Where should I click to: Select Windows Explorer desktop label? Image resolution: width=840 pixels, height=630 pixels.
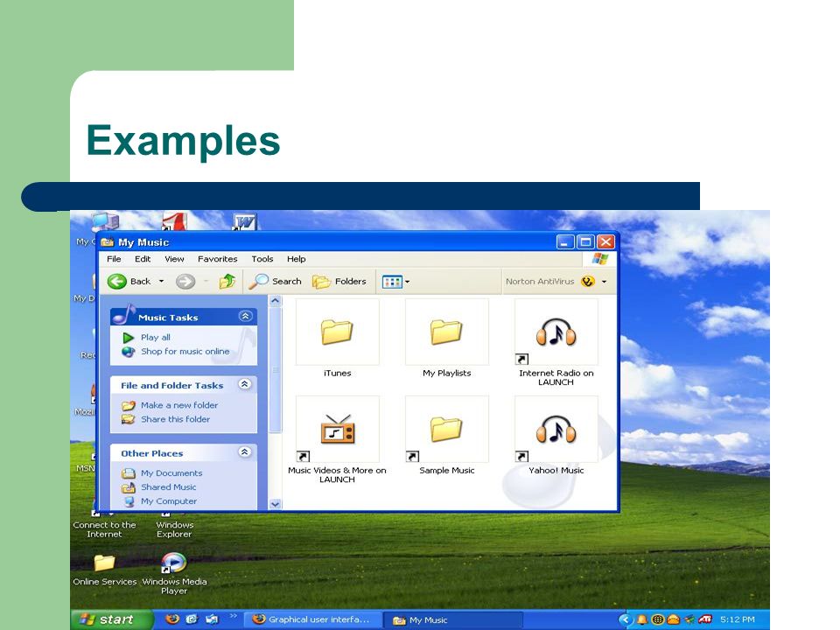pos(174,529)
